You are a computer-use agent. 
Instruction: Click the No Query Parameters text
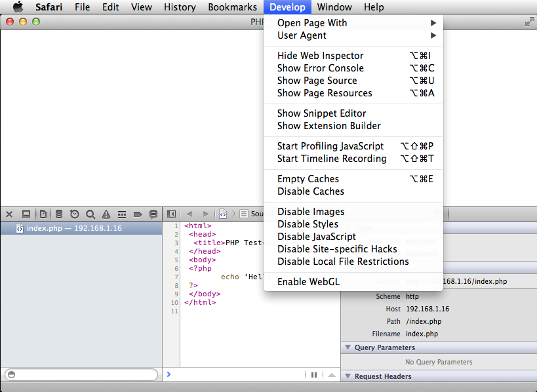[439, 362]
